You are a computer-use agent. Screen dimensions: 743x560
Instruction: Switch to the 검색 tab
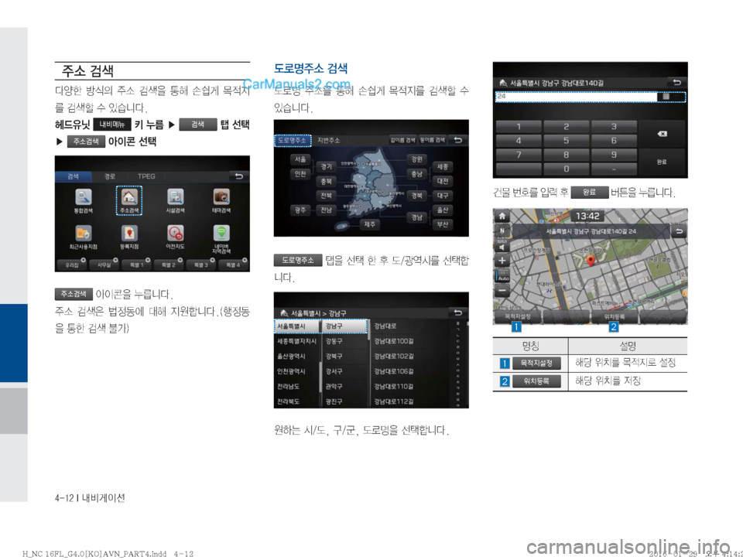click(x=73, y=176)
